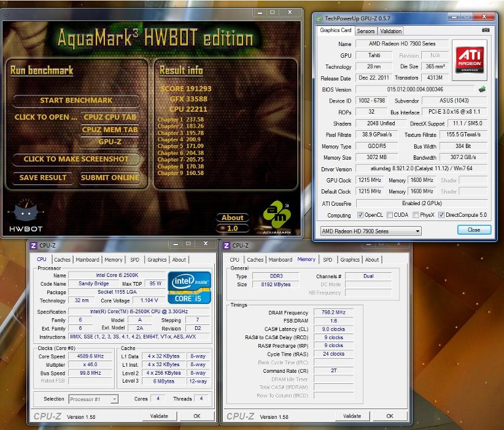Click the ATI CrossFire Enabled (2 GPUs) field
504x430 pixels.
422,203
